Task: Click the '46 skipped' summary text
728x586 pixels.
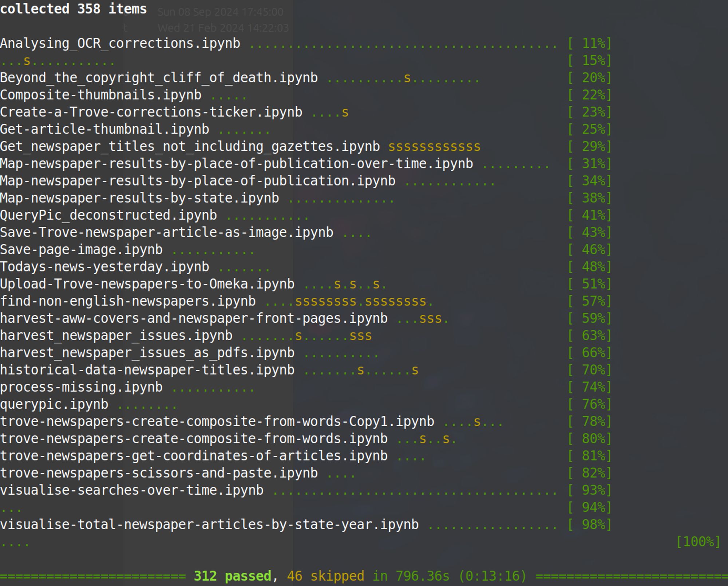Action: click(325, 576)
